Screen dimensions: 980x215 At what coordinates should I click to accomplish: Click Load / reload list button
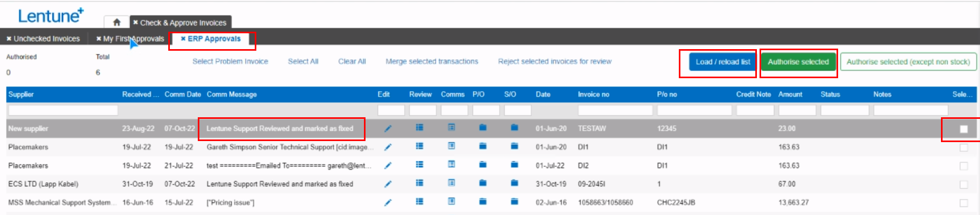point(723,62)
